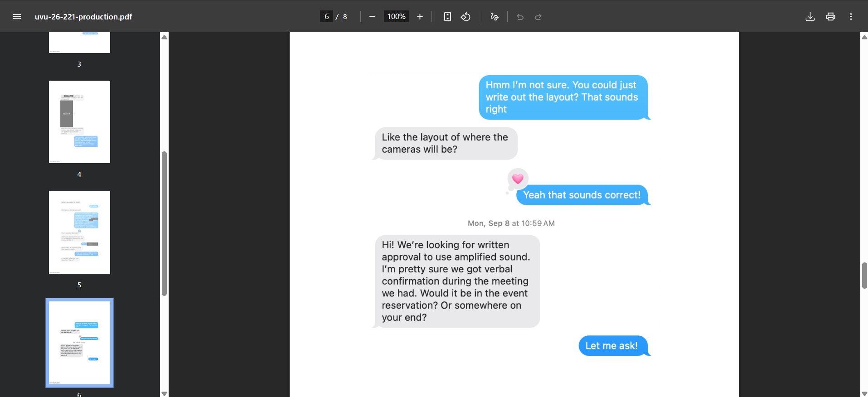Click the 'written approval' amplified sound message
This screenshot has height=397, width=868.
(x=457, y=281)
